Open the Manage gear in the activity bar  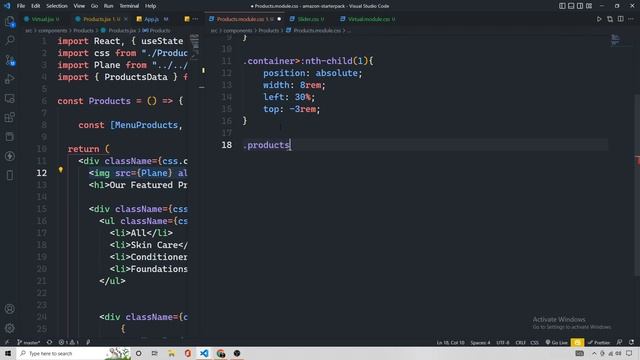tap(9, 328)
